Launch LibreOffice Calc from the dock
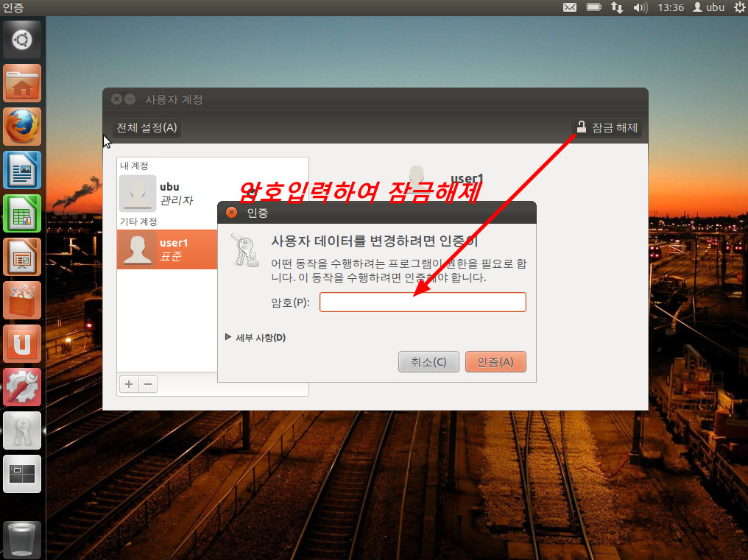The image size is (748, 560). point(22,213)
